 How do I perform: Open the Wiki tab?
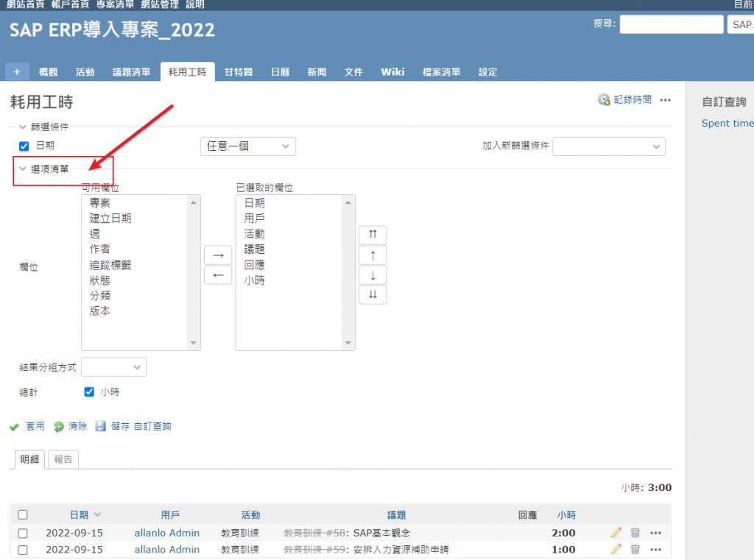coord(393,72)
